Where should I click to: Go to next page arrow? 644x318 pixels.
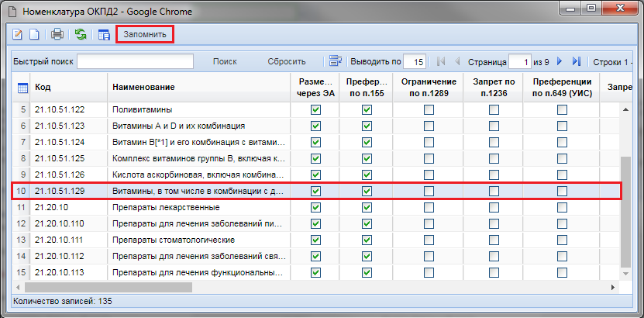(x=560, y=61)
